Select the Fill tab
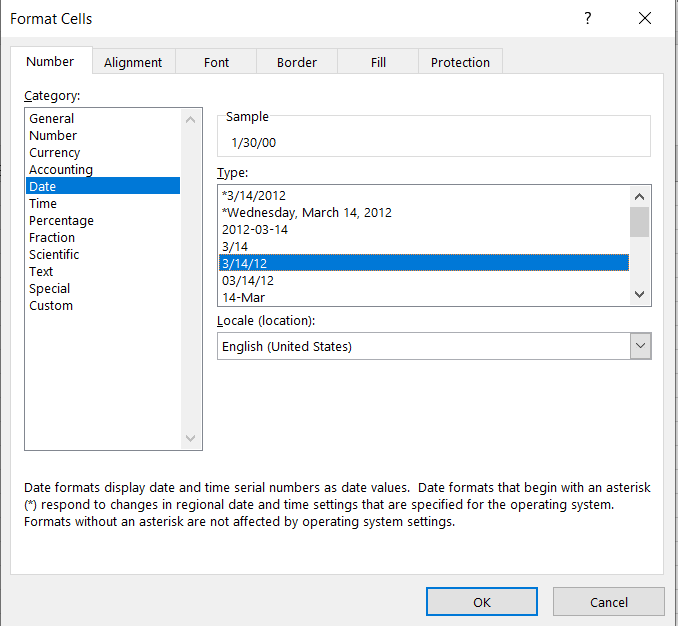Viewport: 678px width, 626px height. [x=378, y=62]
